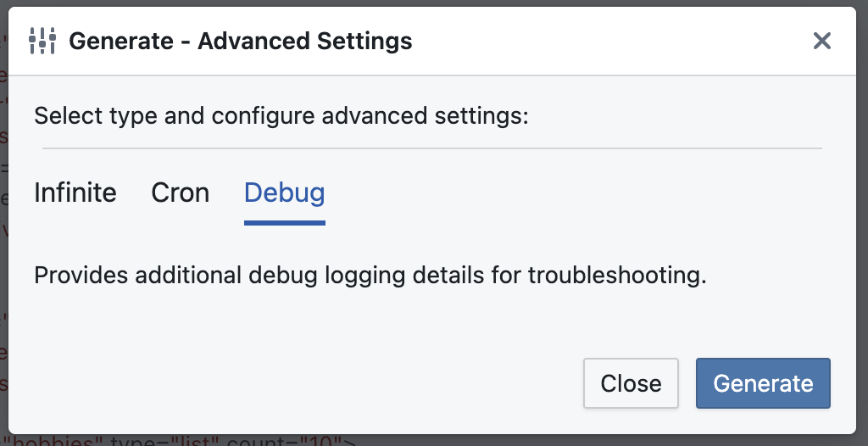Image resolution: width=868 pixels, height=446 pixels.
Task: Open the Cron tab
Action: point(181,192)
